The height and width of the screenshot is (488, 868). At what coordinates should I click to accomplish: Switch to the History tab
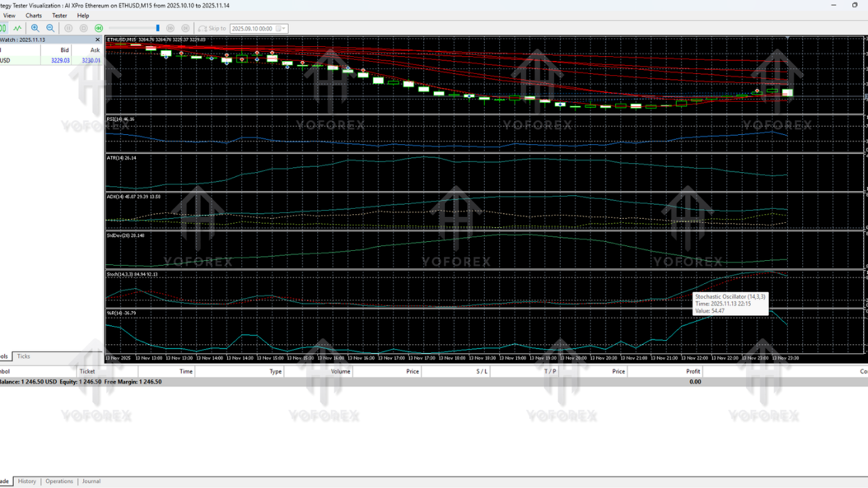tap(26, 481)
